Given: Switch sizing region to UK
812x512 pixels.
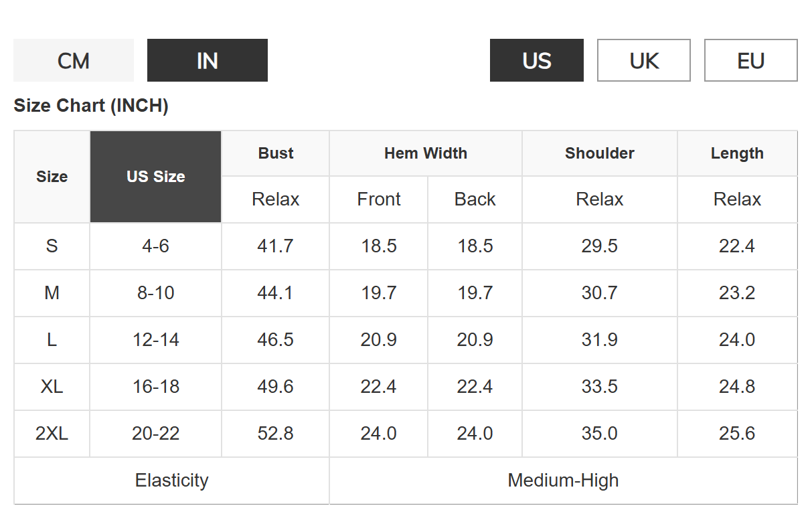Looking at the screenshot, I should [x=644, y=60].
